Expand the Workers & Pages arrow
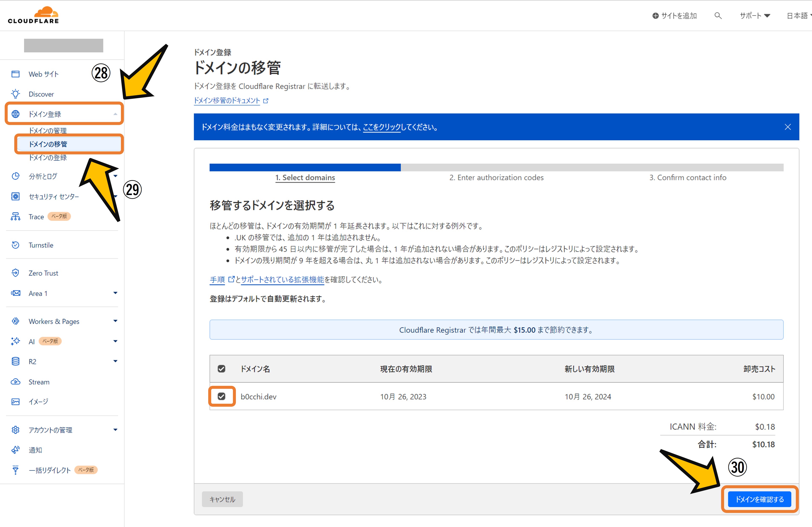Screen dimensions: 812x527 115,321
